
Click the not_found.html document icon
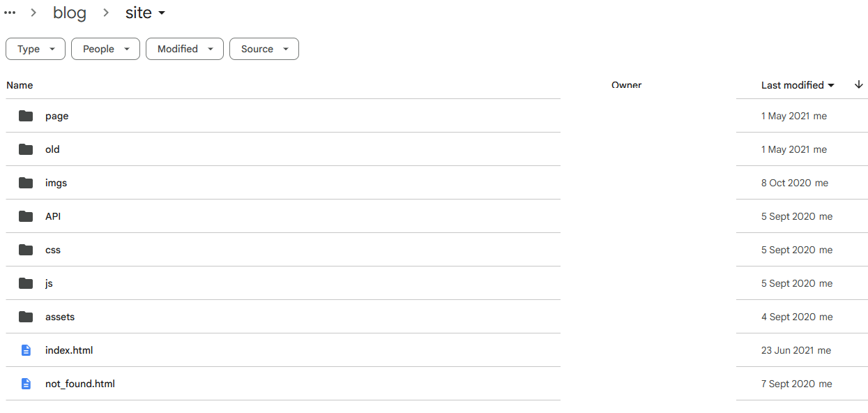26,384
